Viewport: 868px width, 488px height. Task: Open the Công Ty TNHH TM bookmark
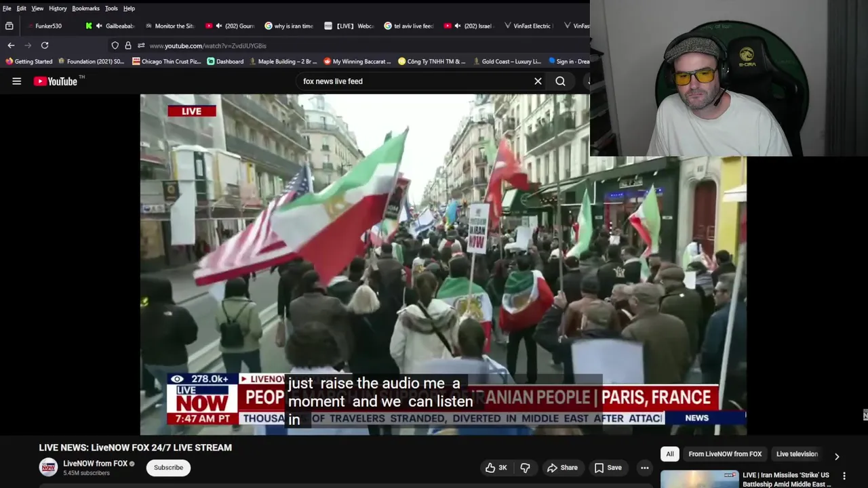(x=432, y=61)
